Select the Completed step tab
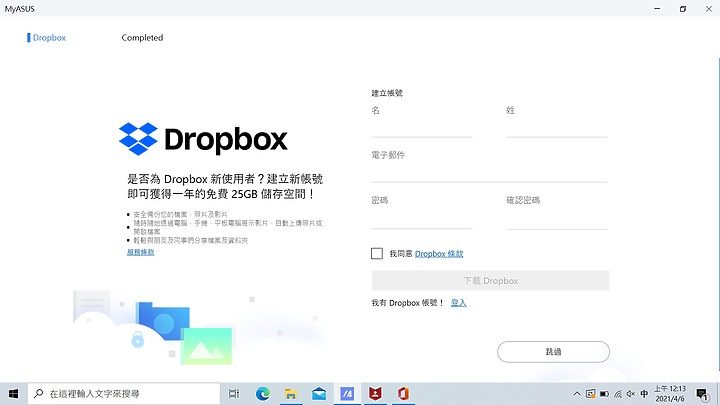Viewport: 720px width, 405px height. [x=142, y=38]
